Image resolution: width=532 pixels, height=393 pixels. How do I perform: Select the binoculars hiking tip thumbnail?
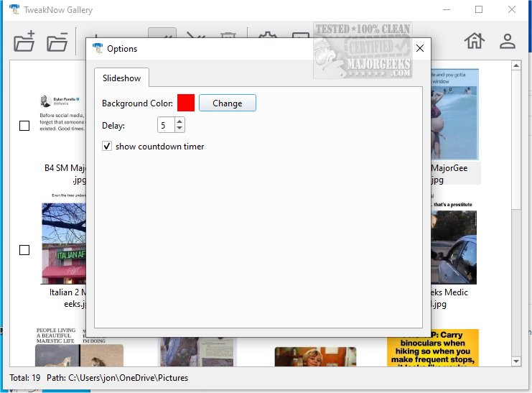(x=433, y=348)
